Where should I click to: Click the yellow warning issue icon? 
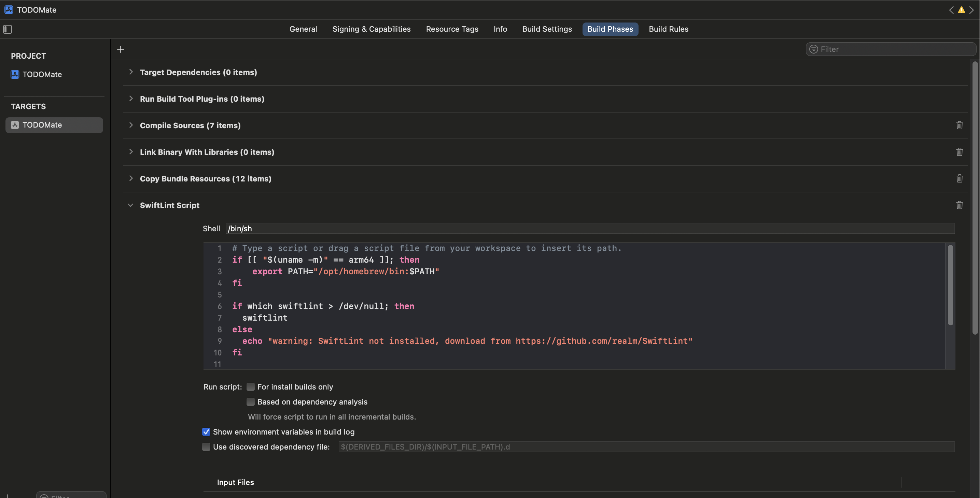tap(961, 10)
